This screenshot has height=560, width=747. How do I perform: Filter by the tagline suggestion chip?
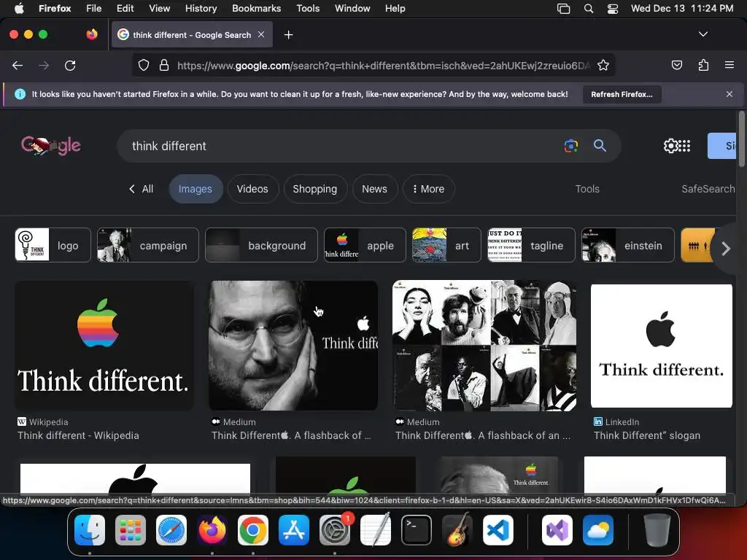[x=531, y=245]
